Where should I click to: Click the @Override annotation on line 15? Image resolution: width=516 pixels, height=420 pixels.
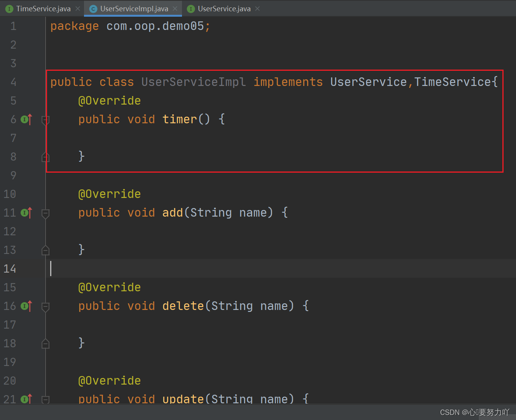(x=110, y=287)
